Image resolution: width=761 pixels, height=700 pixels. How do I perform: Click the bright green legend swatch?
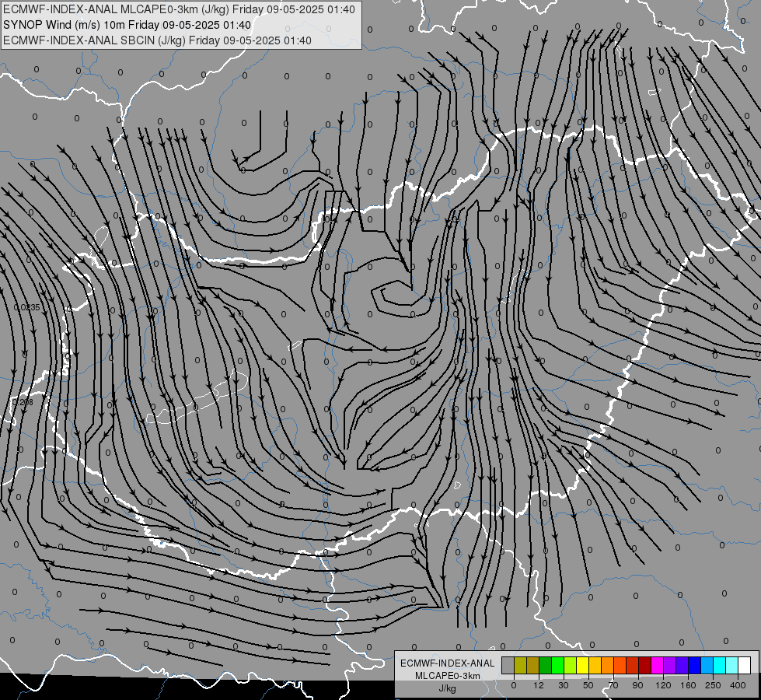558,665
